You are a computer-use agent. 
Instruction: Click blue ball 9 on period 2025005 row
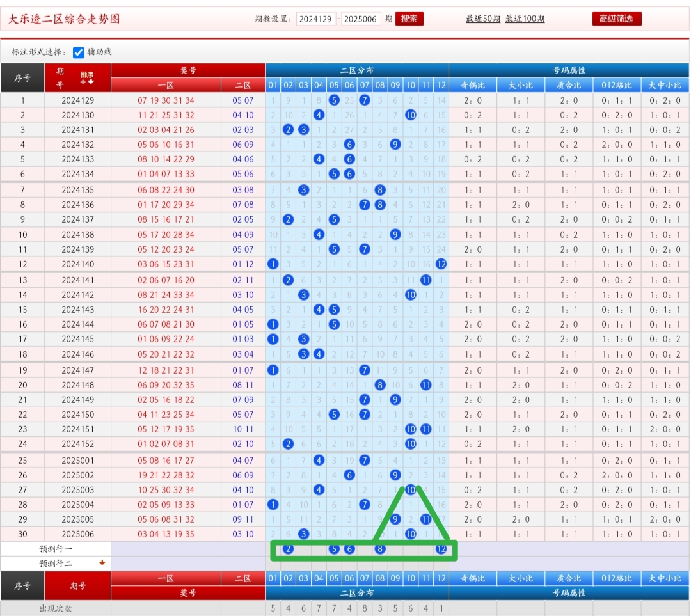point(395,519)
